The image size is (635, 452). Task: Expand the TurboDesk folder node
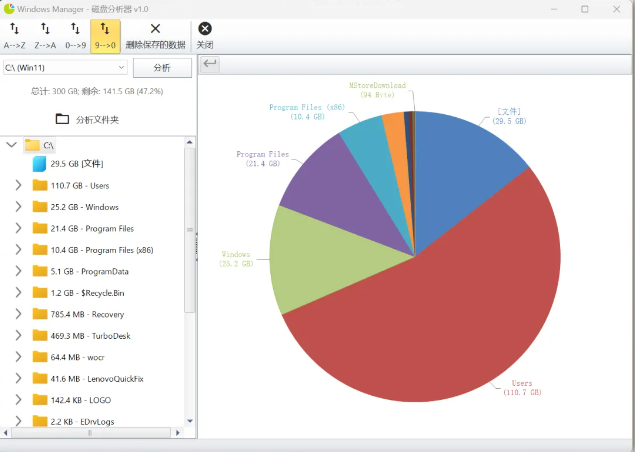pyautogui.click(x=18, y=336)
